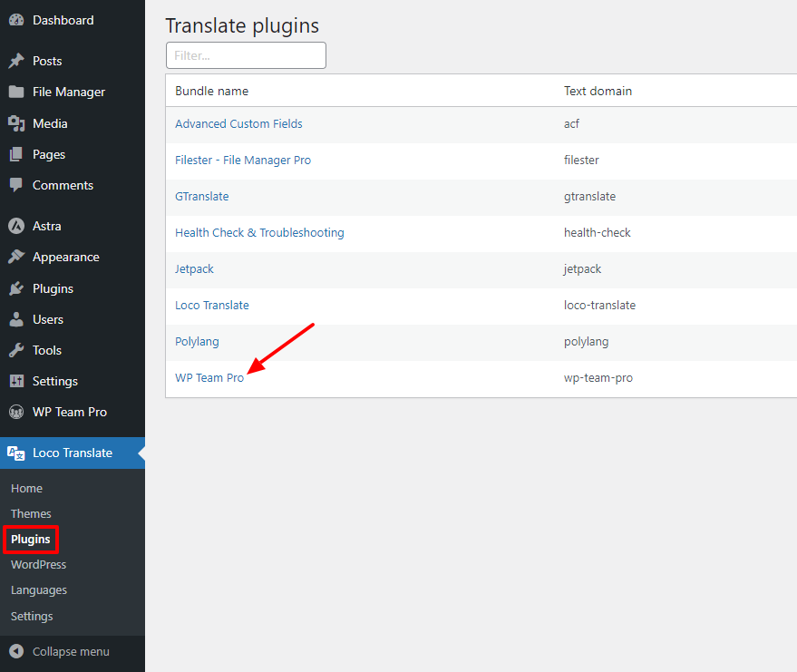
Task: Open main Settings menu item
Action: [x=55, y=381]
